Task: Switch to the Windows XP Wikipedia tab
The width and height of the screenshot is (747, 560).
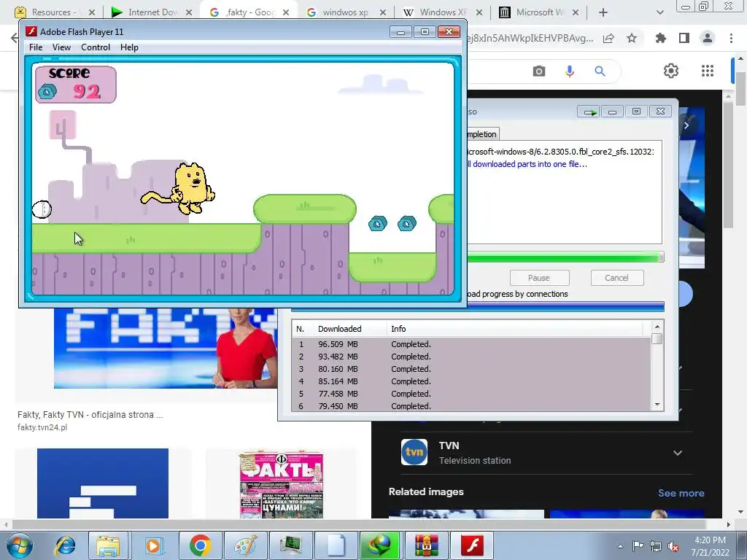Action: (x=441, y=12)
